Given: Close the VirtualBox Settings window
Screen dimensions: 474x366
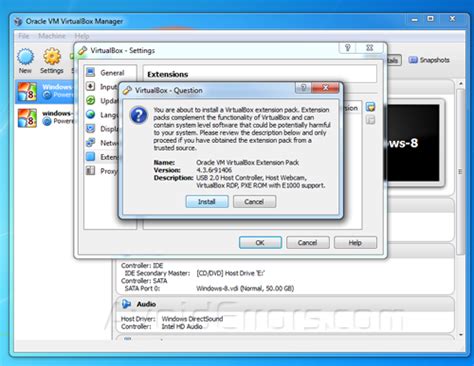Looking at the screenshot, I should tap(370, 48).
